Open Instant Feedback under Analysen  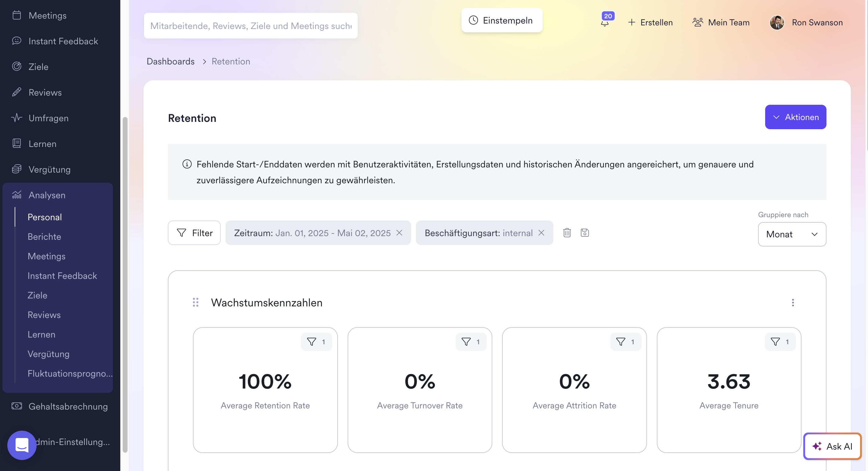[x=62, y=276]
